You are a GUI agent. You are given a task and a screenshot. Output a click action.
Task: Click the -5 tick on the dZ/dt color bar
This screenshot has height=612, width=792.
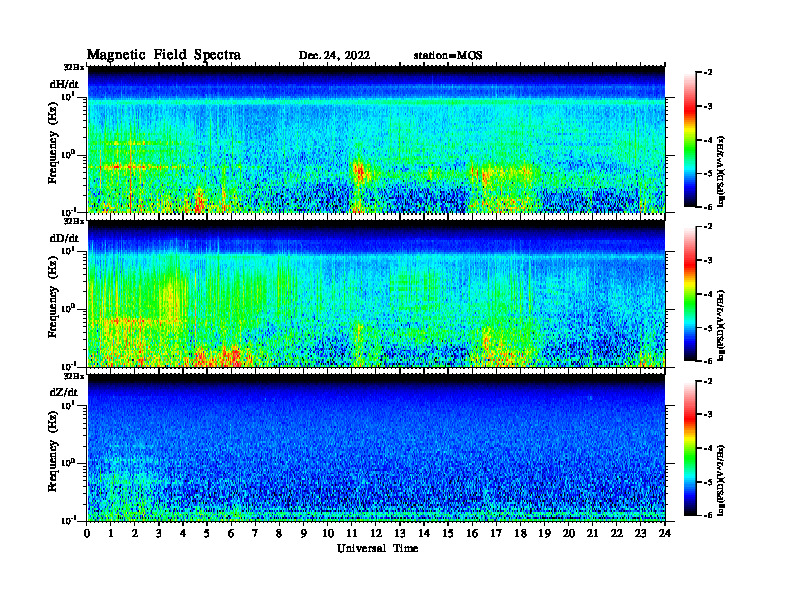point(708,482)
